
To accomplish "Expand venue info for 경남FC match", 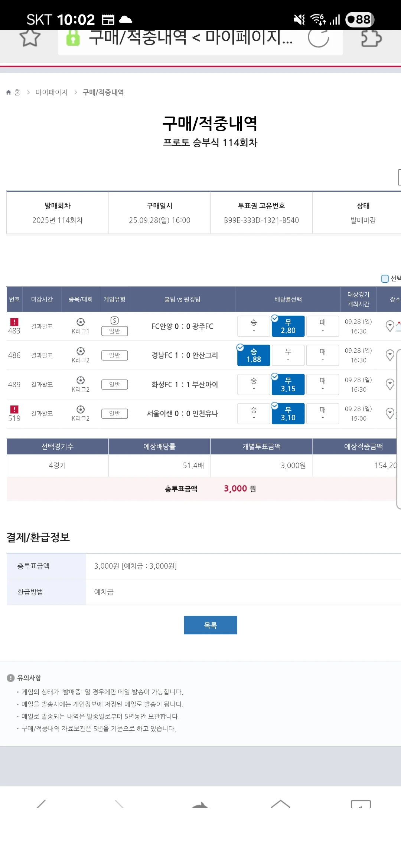I will (x=390, y=355).
